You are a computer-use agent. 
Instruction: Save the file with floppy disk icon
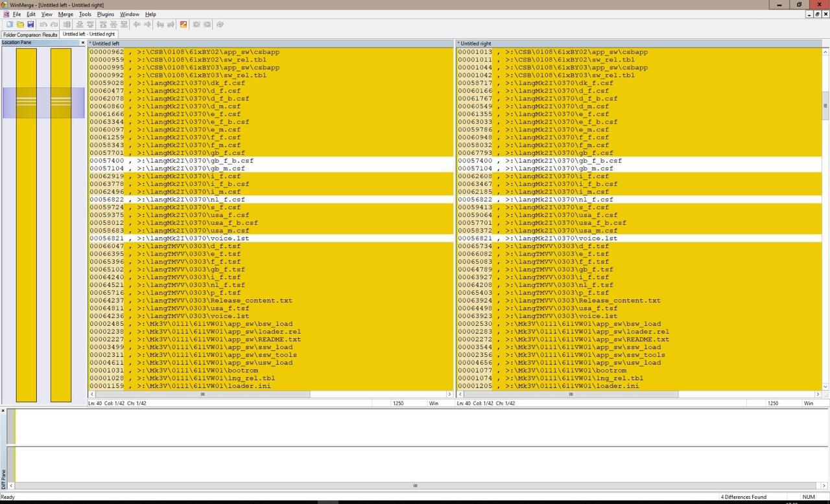tap(30, 25)
